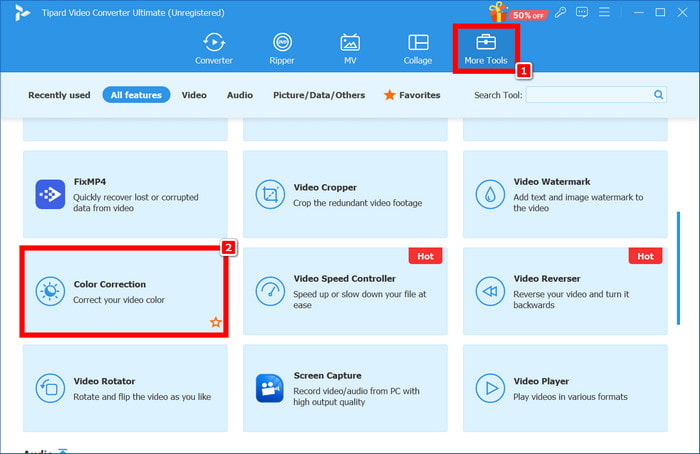Minimize the Tipard window
Screen dimensions: 700x454
(638, 12)
